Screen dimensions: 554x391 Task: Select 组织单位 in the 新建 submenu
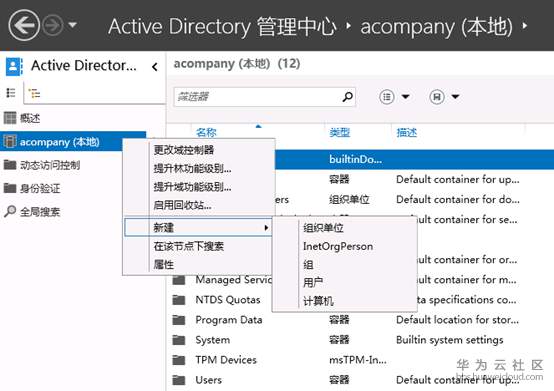tap(344, 228)
